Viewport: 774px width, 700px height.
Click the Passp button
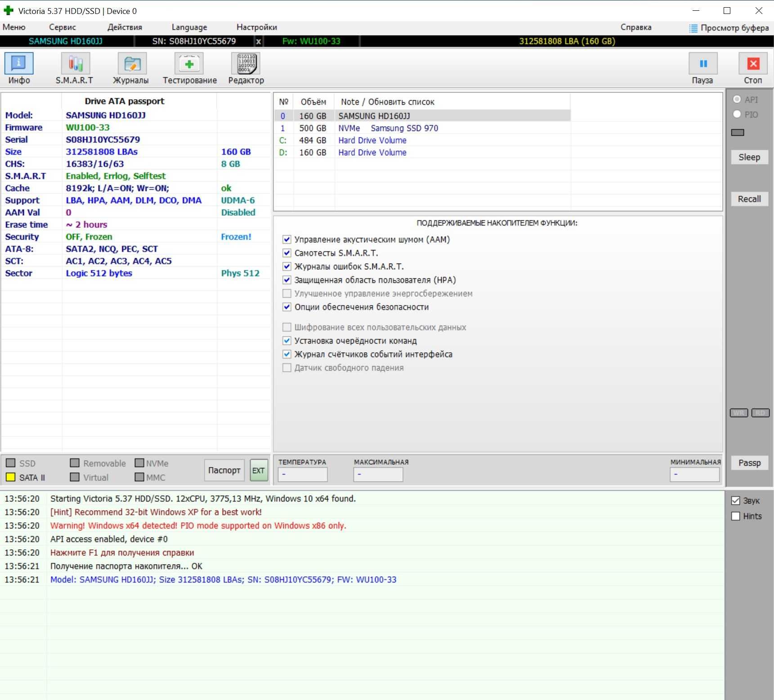(749, 463)
